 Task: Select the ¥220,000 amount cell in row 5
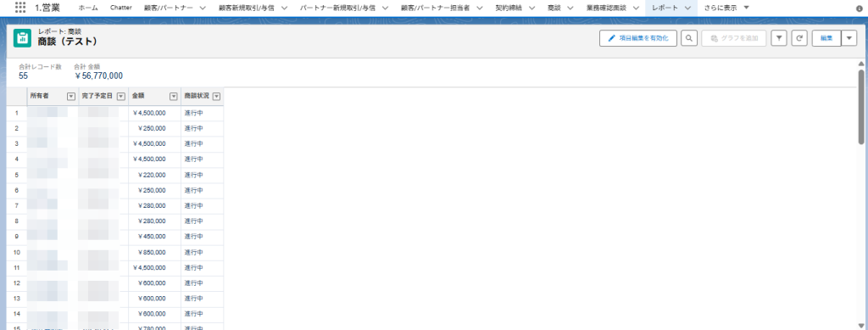point(155,175)
